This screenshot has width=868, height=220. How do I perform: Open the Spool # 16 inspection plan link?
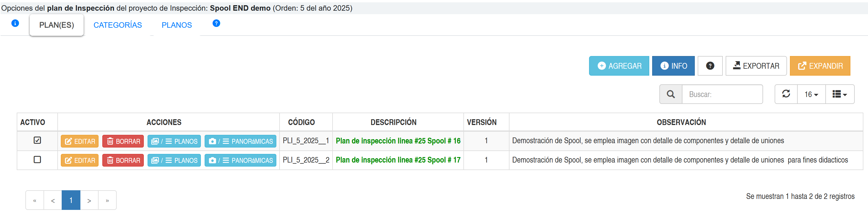click(398, 141)
